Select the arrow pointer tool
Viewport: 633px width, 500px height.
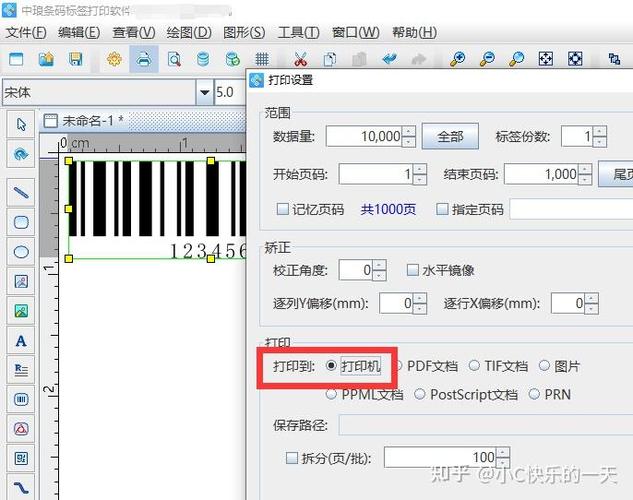click(x=21, y=125)
